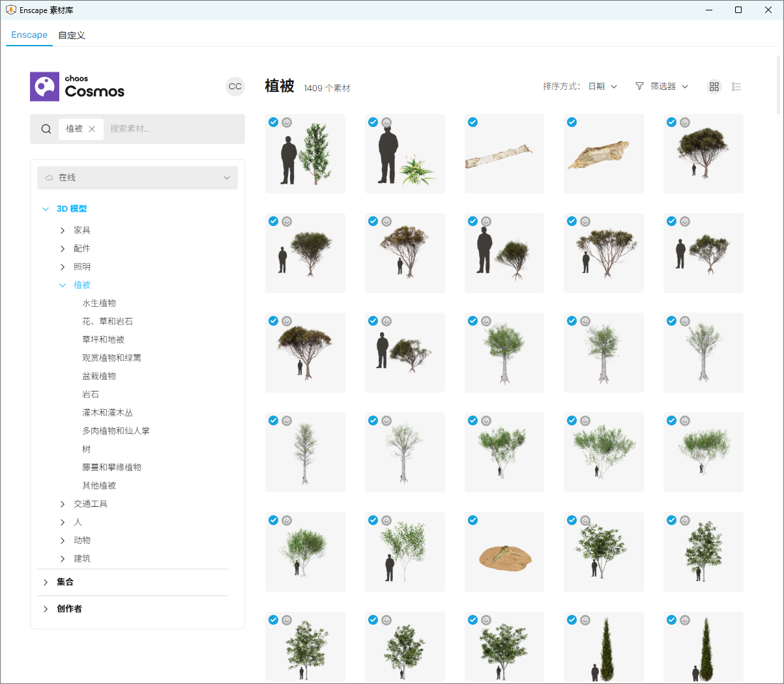Viewport: 784px width, 684px height.
Task: Switch to grid view layout
Action: (714, 87)
